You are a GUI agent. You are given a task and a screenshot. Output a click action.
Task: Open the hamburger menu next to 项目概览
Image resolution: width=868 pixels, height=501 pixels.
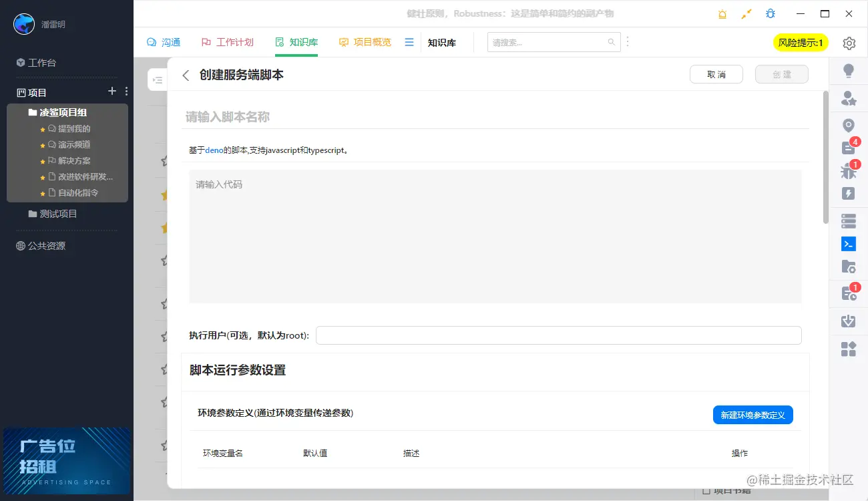coord(409,42)
